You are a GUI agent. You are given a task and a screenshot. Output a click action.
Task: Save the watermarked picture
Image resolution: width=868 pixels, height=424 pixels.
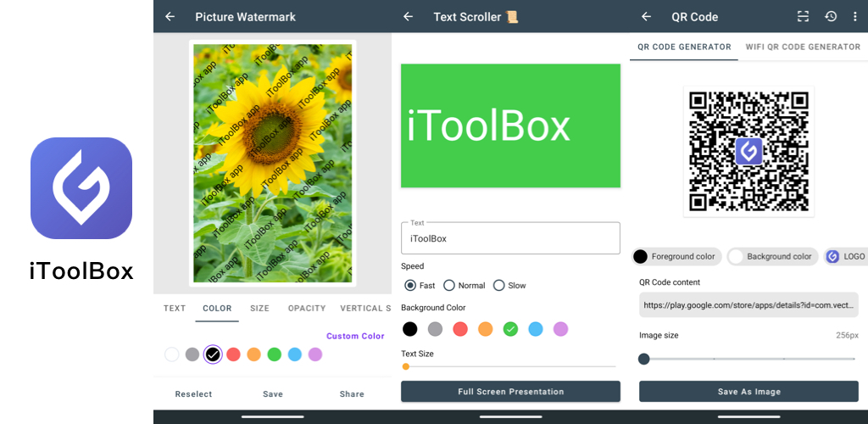point(273,394)
